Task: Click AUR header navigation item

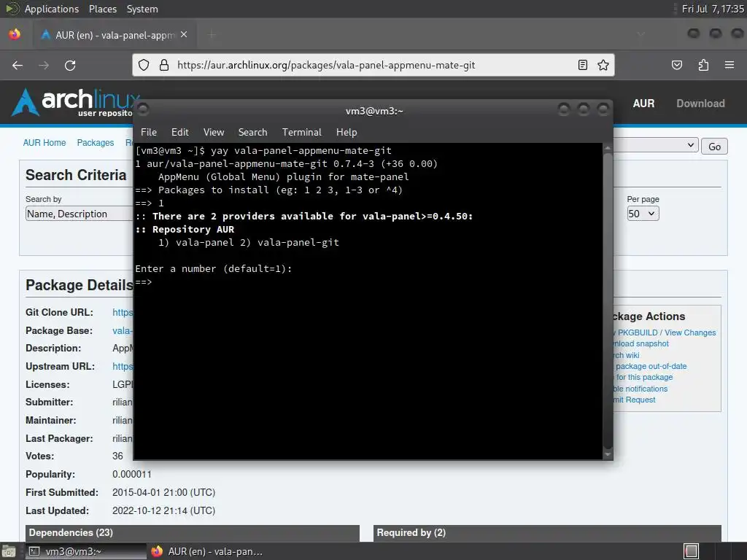Action: (x=643, y=104)
